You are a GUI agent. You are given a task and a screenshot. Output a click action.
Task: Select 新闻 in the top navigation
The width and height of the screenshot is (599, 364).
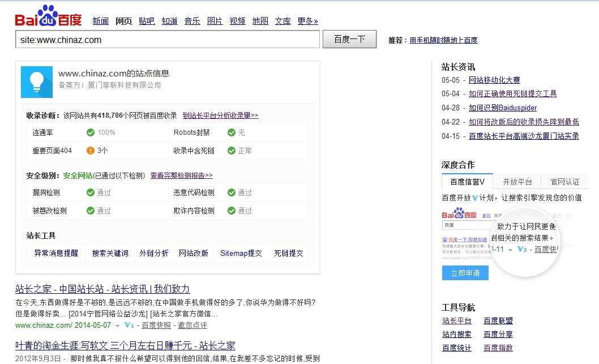click(x=100, y=21)
